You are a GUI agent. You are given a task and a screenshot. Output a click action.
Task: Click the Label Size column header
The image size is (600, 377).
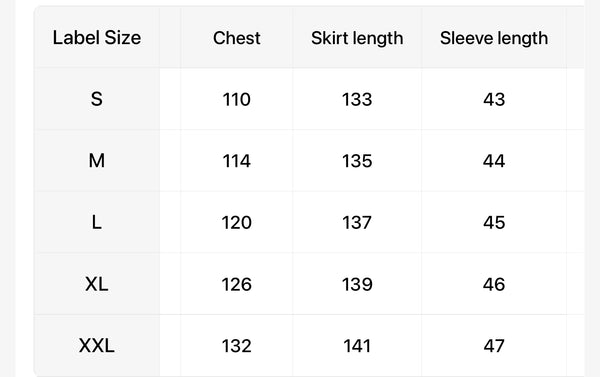[x=97, y=38]
